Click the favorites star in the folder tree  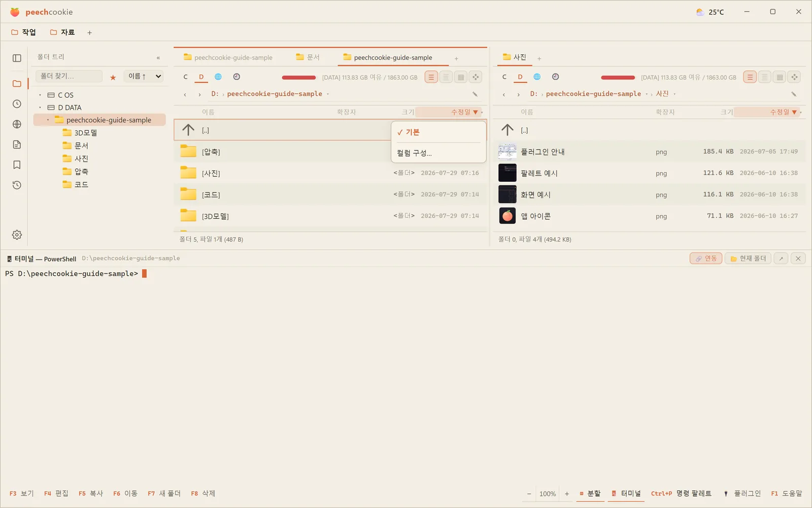point(113,77)
